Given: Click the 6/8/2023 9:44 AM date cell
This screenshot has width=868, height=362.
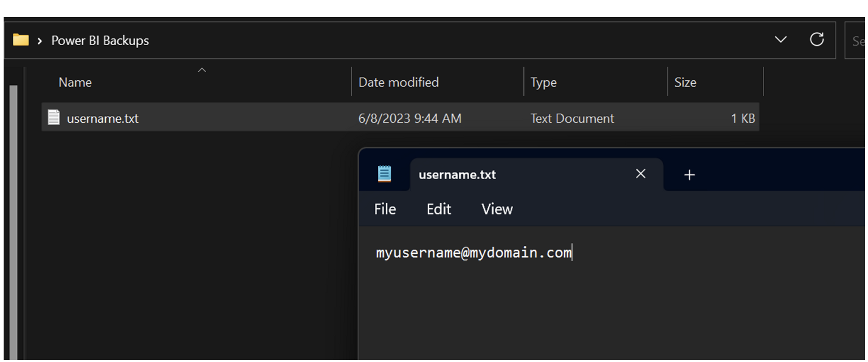Looking at the screenshot, I should point(410,118).
